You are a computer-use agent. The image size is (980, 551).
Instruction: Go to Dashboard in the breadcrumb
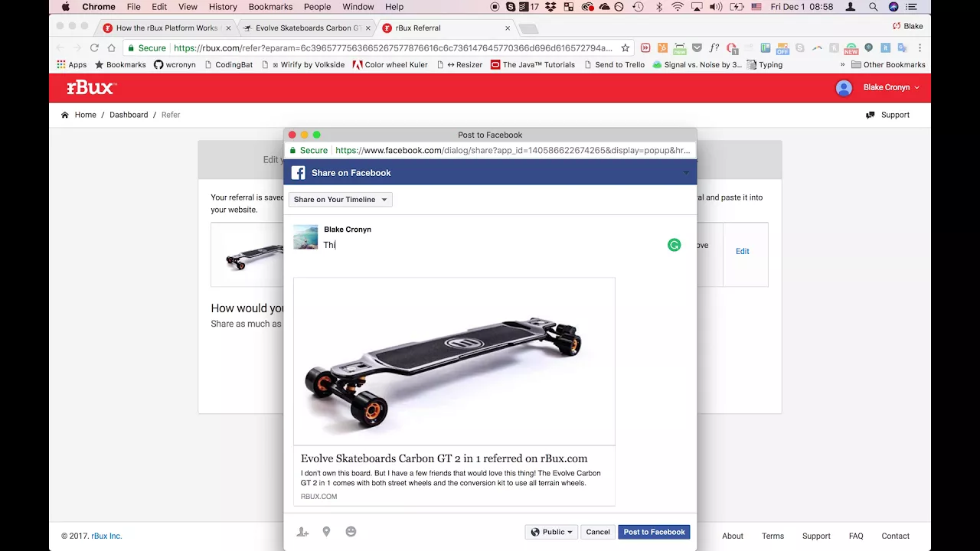coord(129,115)
